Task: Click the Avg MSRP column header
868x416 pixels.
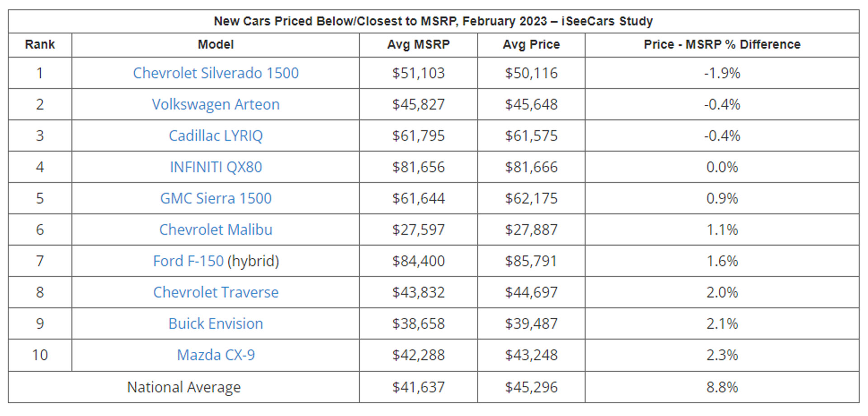Action: (x=418, y=45)
